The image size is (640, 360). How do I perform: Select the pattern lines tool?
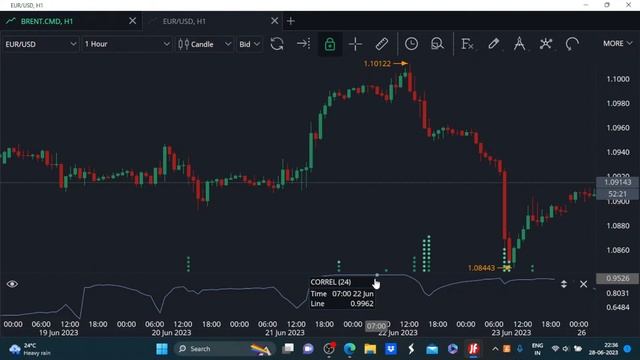click(x=546, y=44)
